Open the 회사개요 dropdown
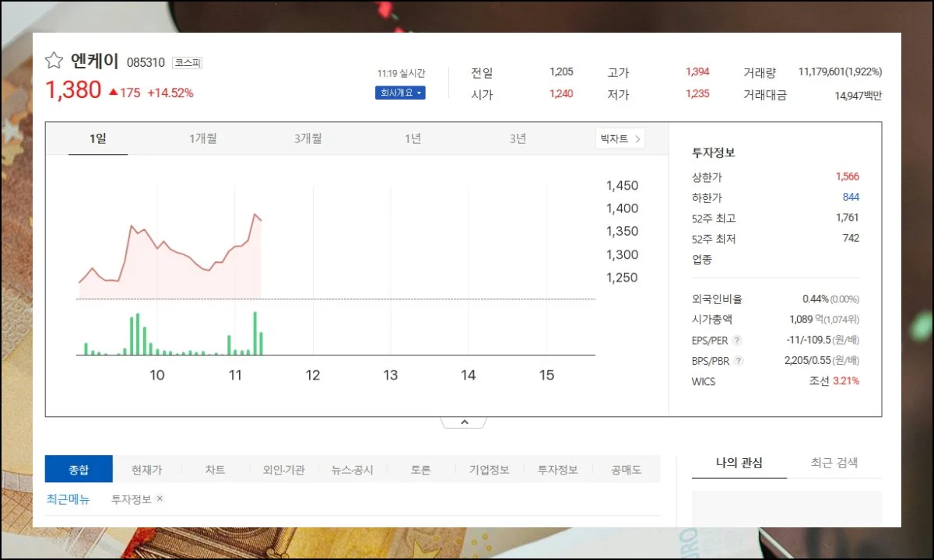The height and width of the screenshot is (560, 934). tap(400, 93)
